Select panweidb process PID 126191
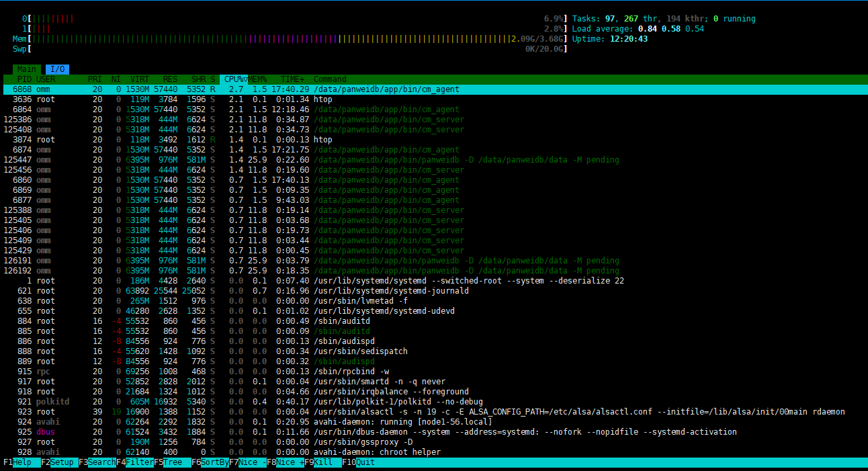This screenshot has width=868, height=471. tap(434, 261)
